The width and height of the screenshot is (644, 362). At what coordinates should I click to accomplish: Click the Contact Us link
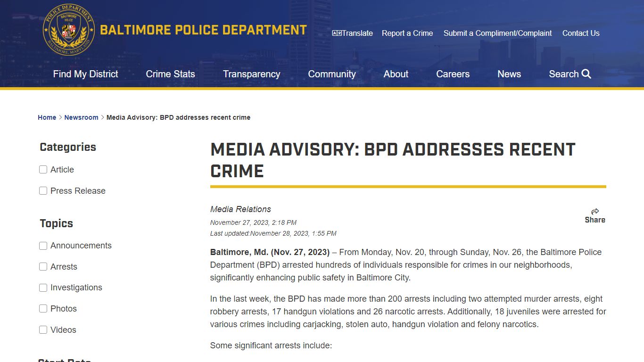[581, 33]
